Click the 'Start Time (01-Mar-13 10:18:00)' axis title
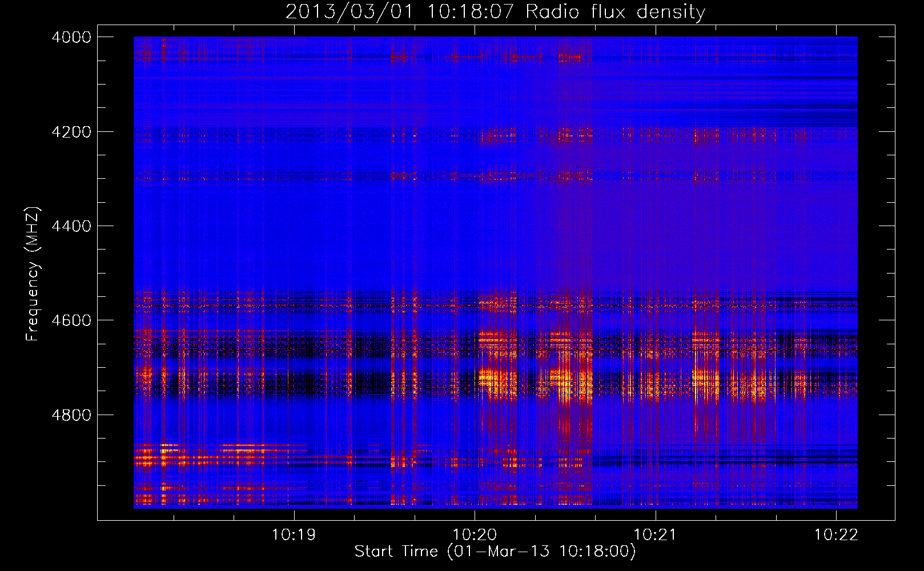 coord(495,552)
